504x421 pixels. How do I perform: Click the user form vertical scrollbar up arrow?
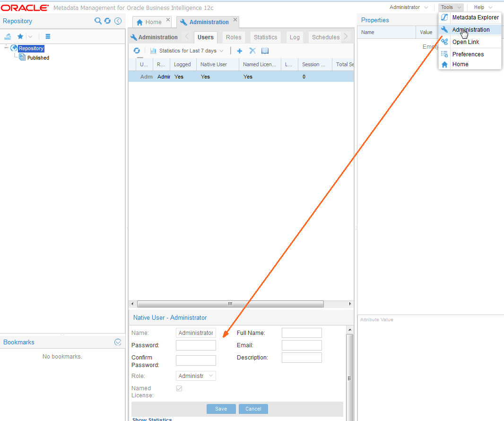coord(350,330)
